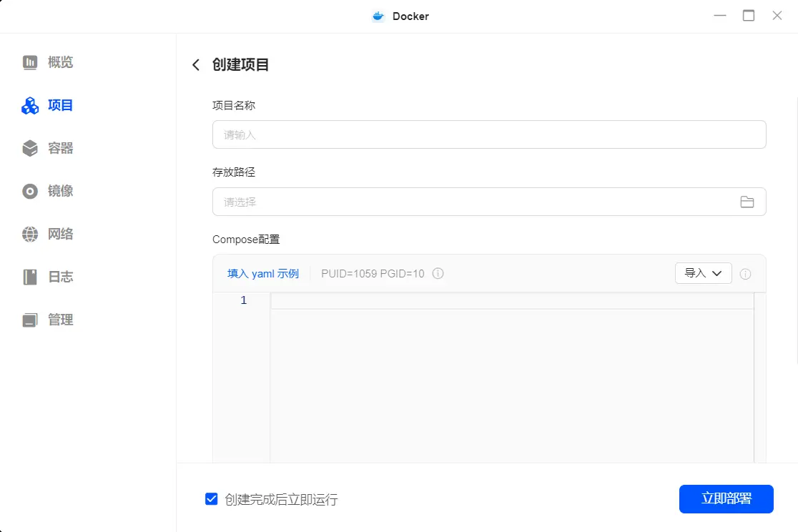Click the Docker whale icon in title bar

click(378, 15)
